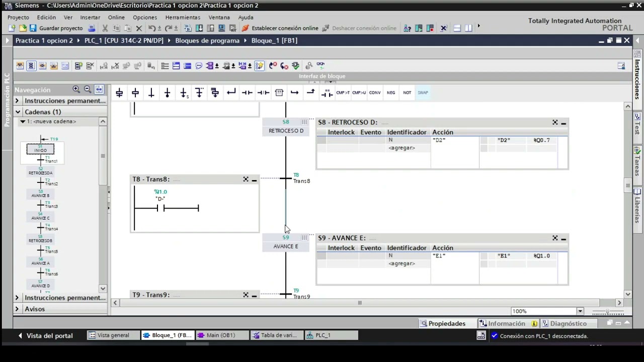Toggle S9 step action table icon
The height and width of the screenshot is (362, 644).
pyautogui.click(x=304, y=238)
